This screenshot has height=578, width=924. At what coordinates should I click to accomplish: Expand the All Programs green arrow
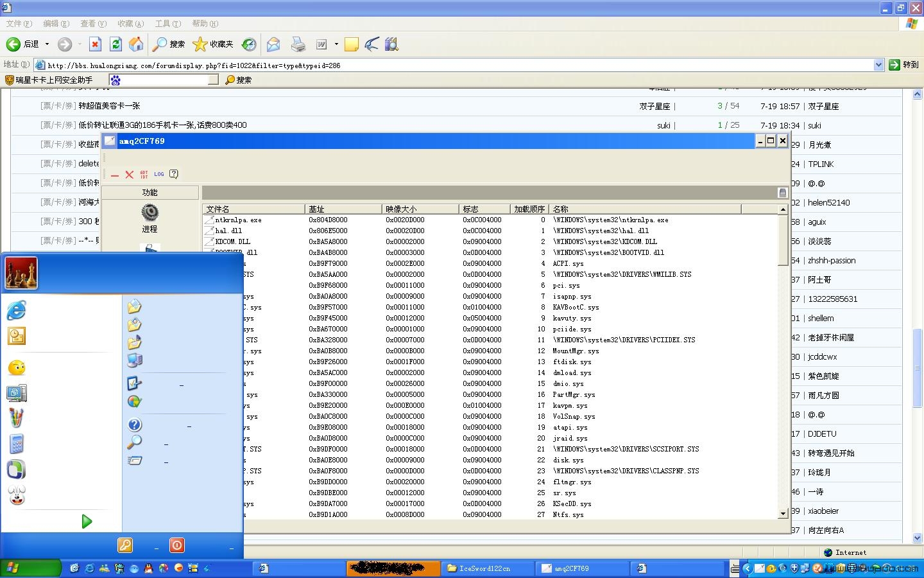pos(87,521)
